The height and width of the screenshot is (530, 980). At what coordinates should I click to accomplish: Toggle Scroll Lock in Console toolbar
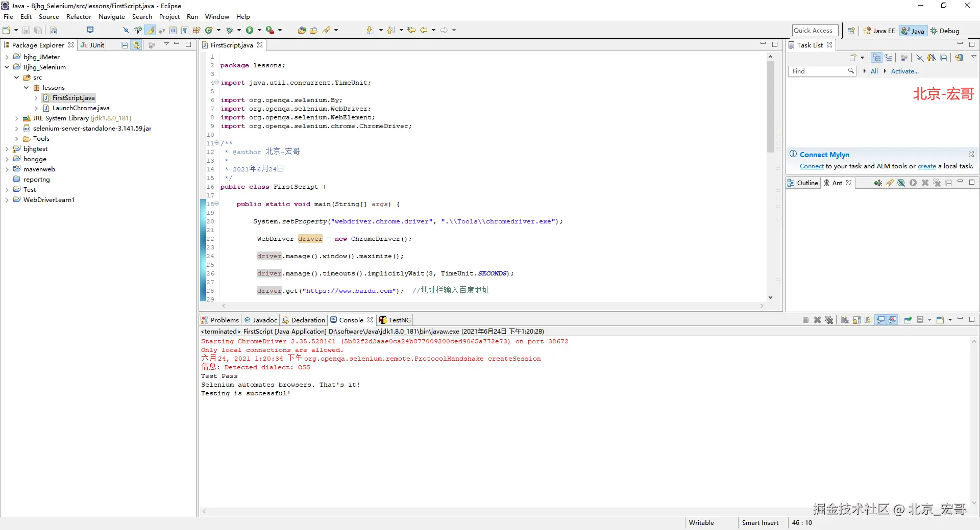pos(856,320)
